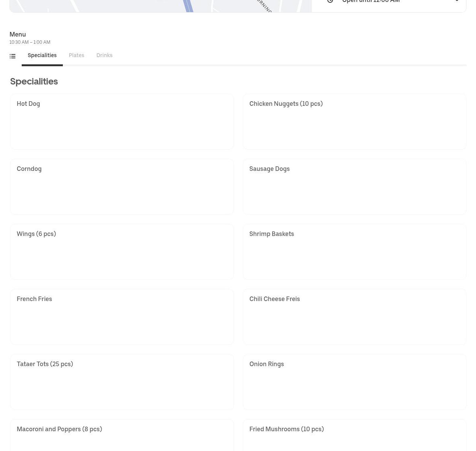Image resolution: width=476 pixels, height=451 pixels.
Task: Click the map preview thumbnail
Action: (161, 6)
